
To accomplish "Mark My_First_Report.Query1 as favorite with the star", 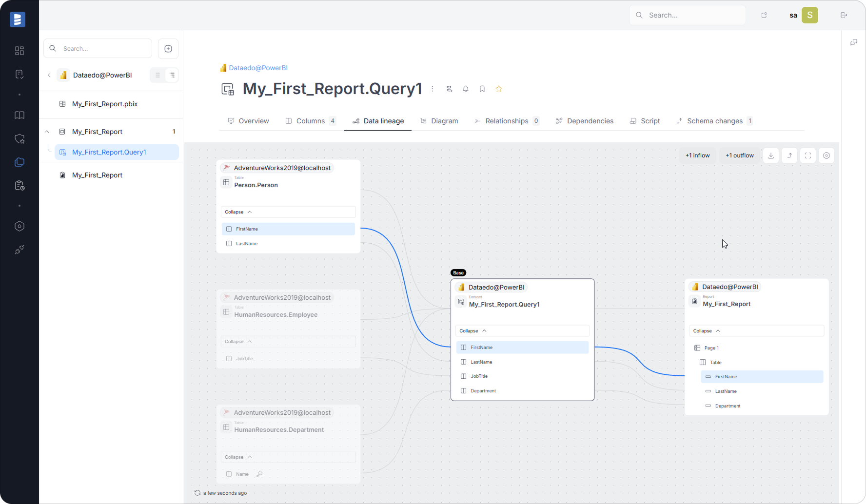I will pyautogui.click(x=499, y=89).
